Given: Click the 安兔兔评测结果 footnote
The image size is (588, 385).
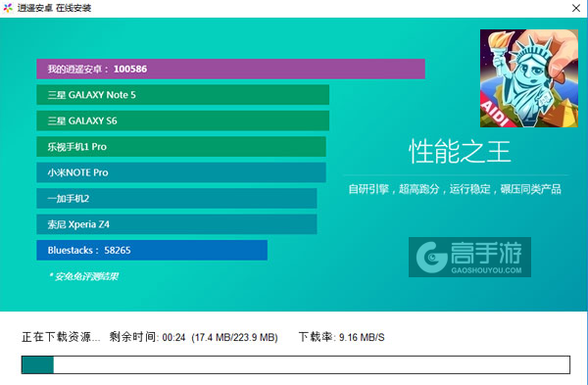Looking at the screenshot, I should (x=84, y=276).
